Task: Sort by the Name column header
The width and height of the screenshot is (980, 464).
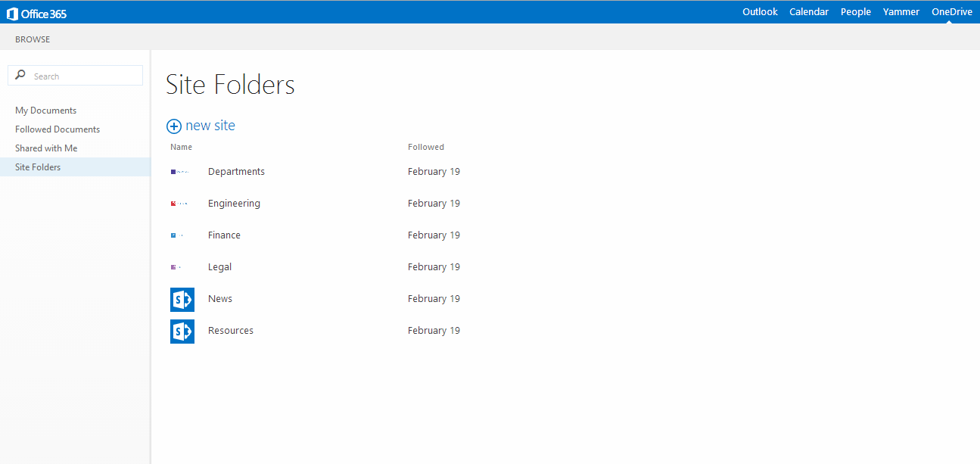Action: pyautogui.click(x=181, y=147)
